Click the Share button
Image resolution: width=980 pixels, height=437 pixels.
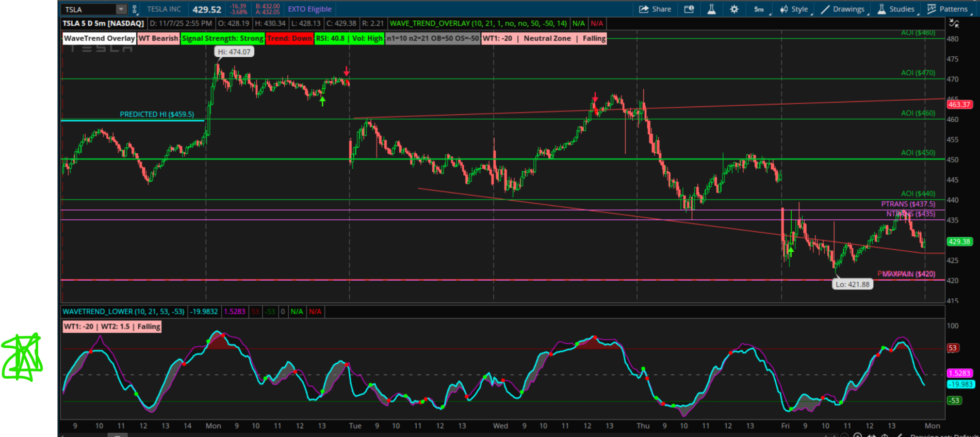(656, 9)
